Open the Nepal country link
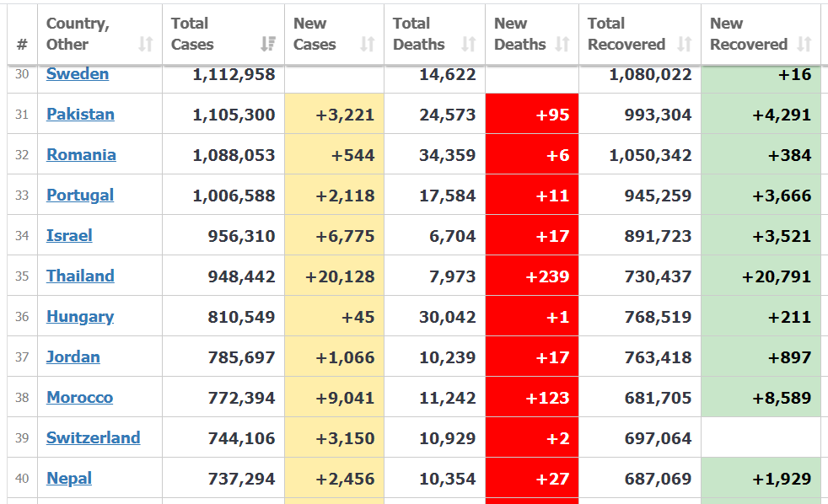828x504 pixels. click(69, 479)
